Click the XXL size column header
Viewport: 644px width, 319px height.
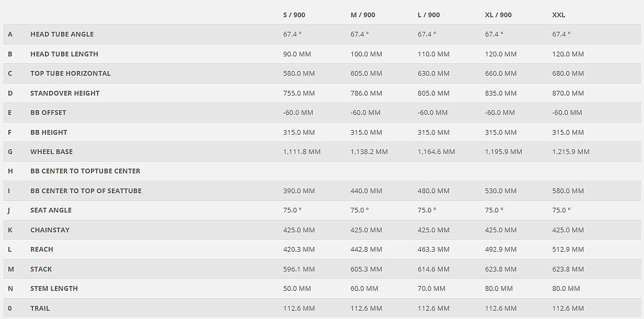(558, 15)
